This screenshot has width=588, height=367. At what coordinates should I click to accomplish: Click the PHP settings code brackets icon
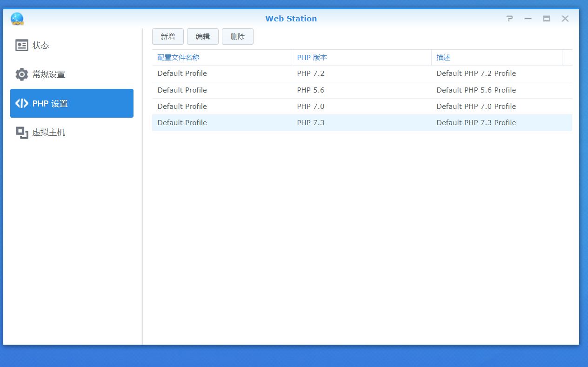click(22, 103)
